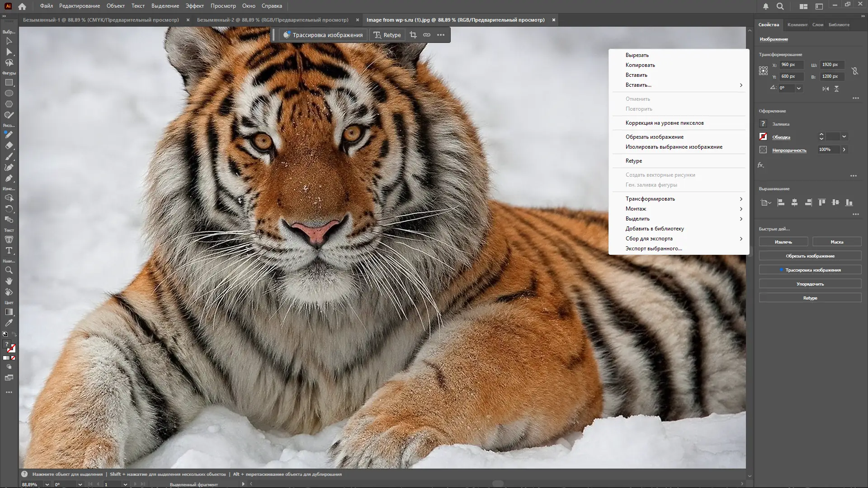Image resolution: width=868 pixels, height=488 pixels.
Task: Choose the Zoom magnifier tool
Action: [9, 270]
